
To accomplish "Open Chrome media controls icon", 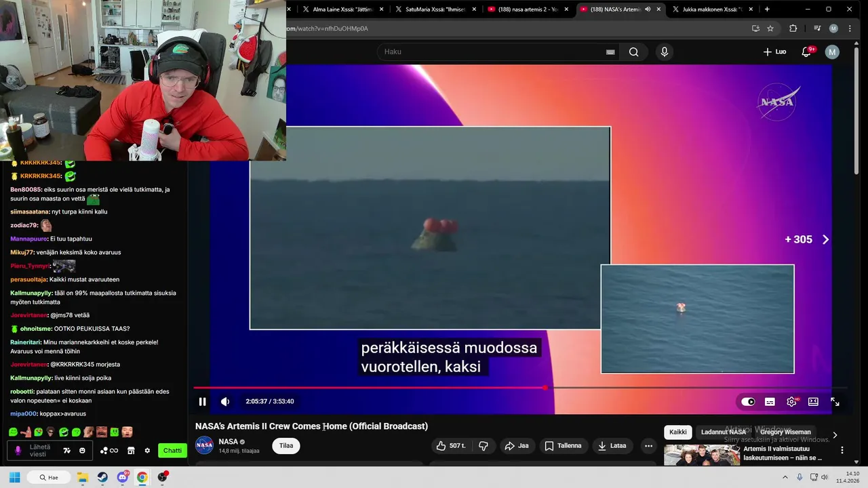I will (816, 28).
